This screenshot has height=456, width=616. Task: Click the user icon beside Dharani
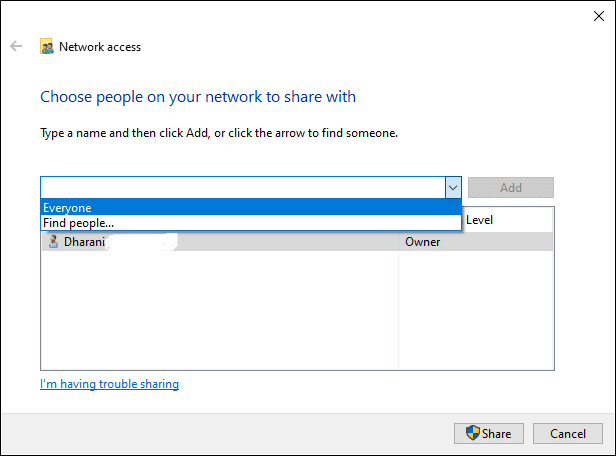[x=52, y=241]
